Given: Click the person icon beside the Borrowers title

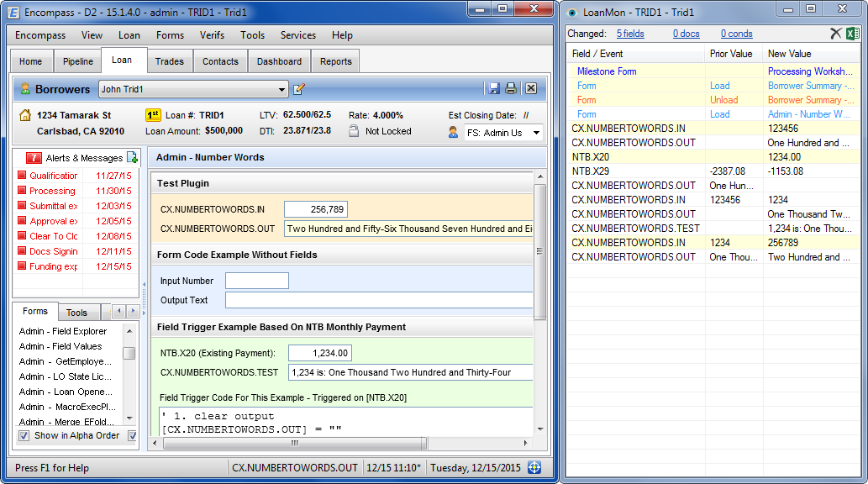Looking at the screenshot, I should click(25, 88).
